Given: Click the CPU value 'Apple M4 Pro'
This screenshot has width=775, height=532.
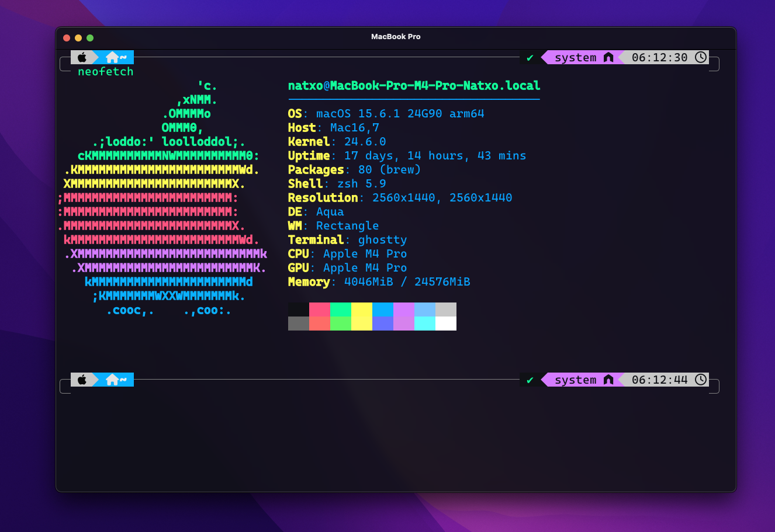Looking at the screenshot, I should 365,254.
